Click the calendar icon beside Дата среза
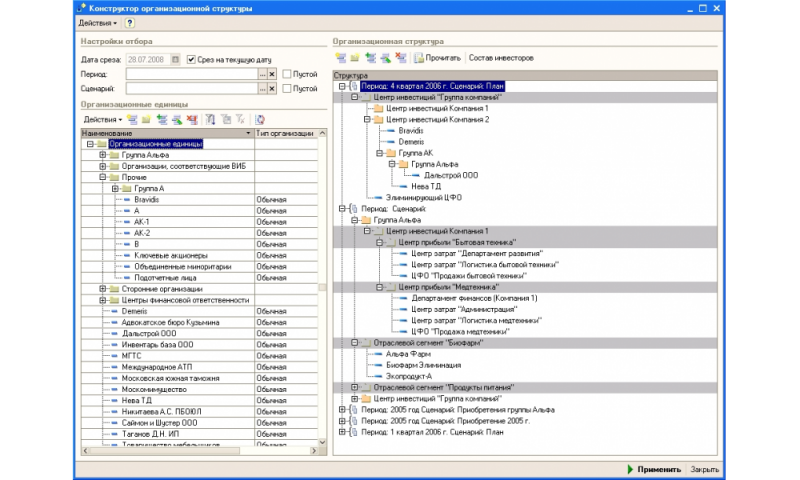Viewport: 800px width, 480px height. coord(176,59)
